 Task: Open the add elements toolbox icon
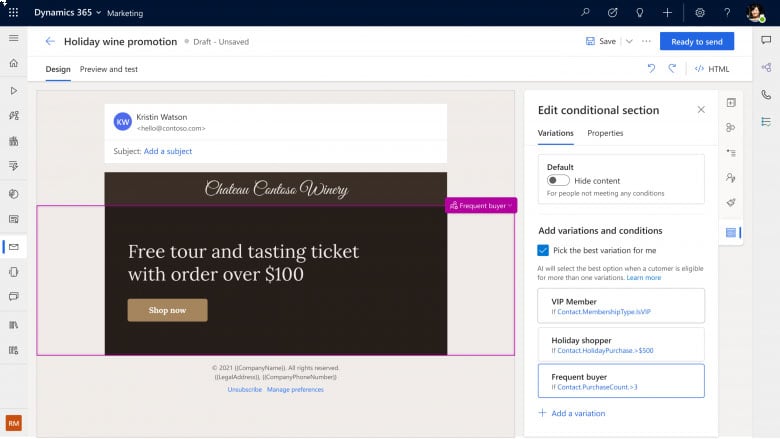point(731,102)
